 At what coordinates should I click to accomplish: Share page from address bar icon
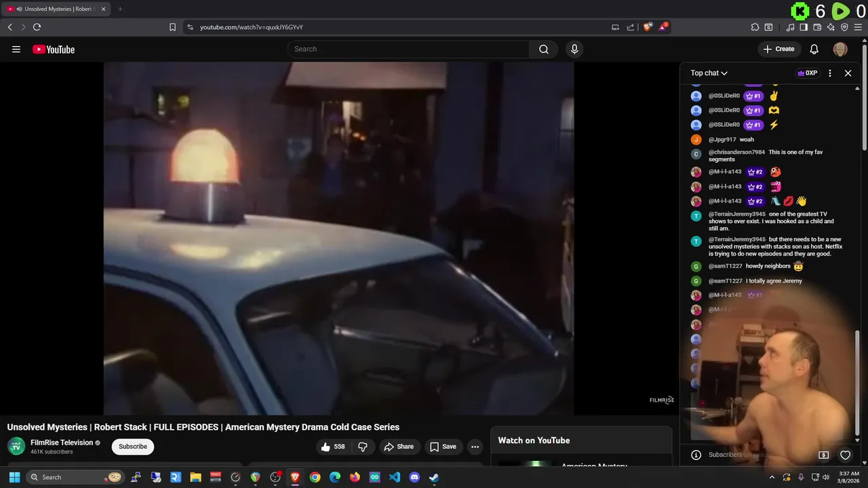point(631,27)
